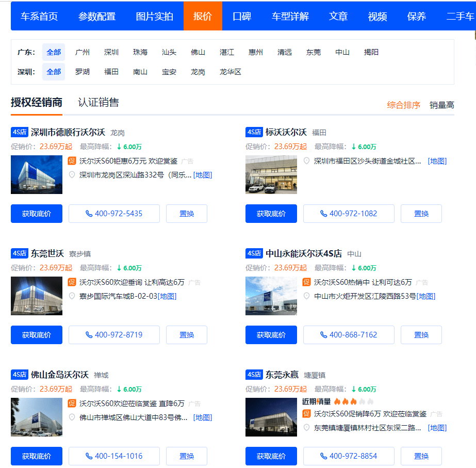Click 获取底价 under 标沃沃尔沃
The width and height of the screenshot is (476, 468).
[x=271, y=213]
